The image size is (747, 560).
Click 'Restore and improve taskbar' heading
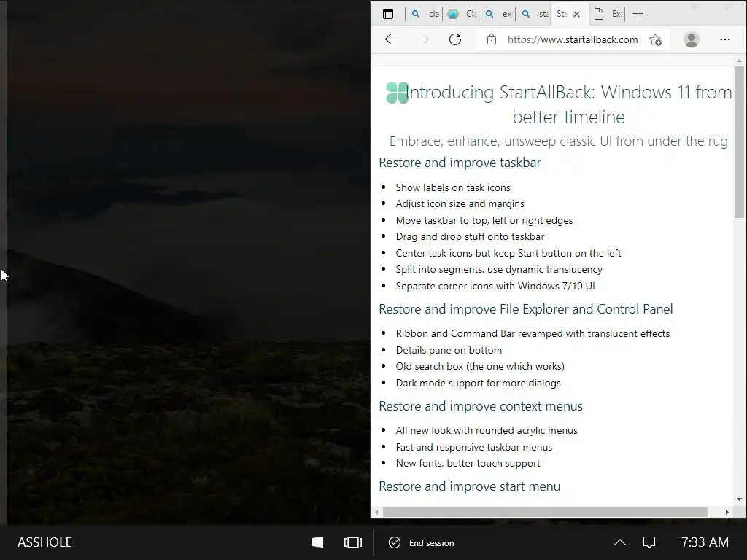point(460,163)
